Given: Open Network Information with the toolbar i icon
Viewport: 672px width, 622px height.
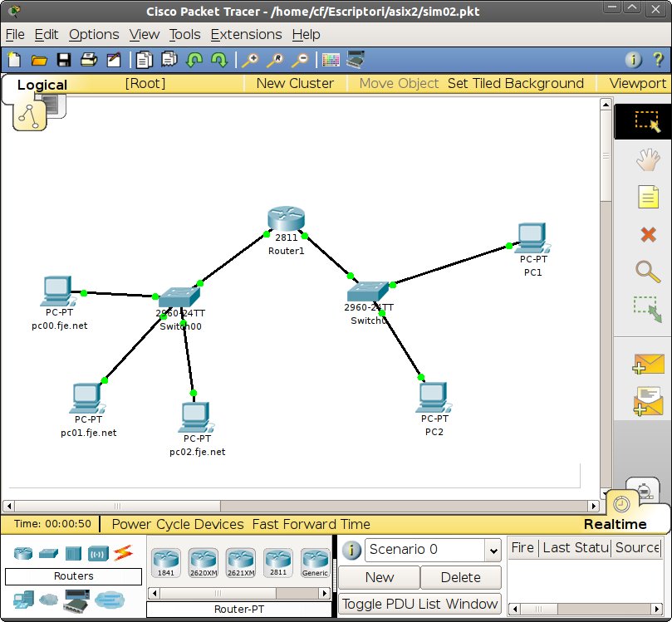Looking at the screenshot, I should coord(634,60).
